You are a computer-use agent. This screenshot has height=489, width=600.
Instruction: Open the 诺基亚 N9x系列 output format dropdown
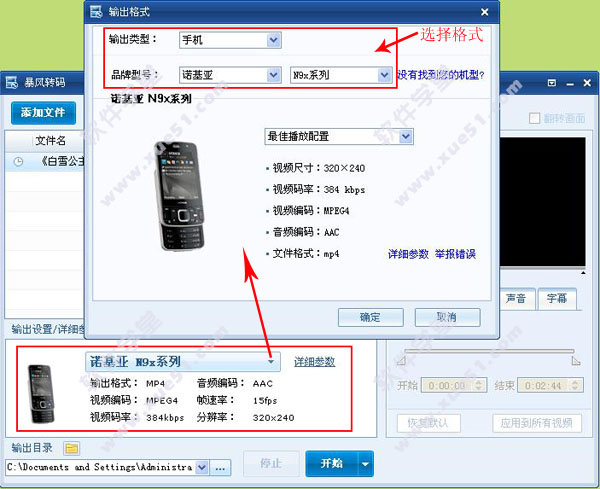click(183, 362)
